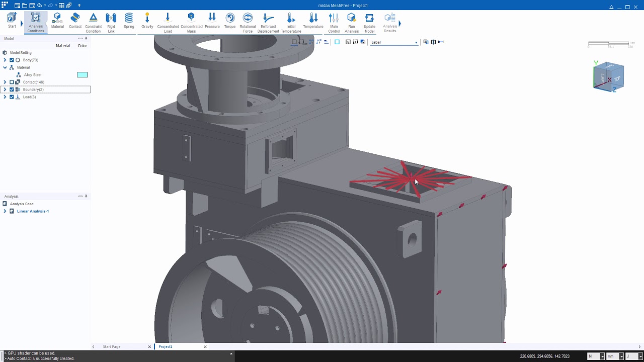Click the list view icon in view toolbar

326,42
